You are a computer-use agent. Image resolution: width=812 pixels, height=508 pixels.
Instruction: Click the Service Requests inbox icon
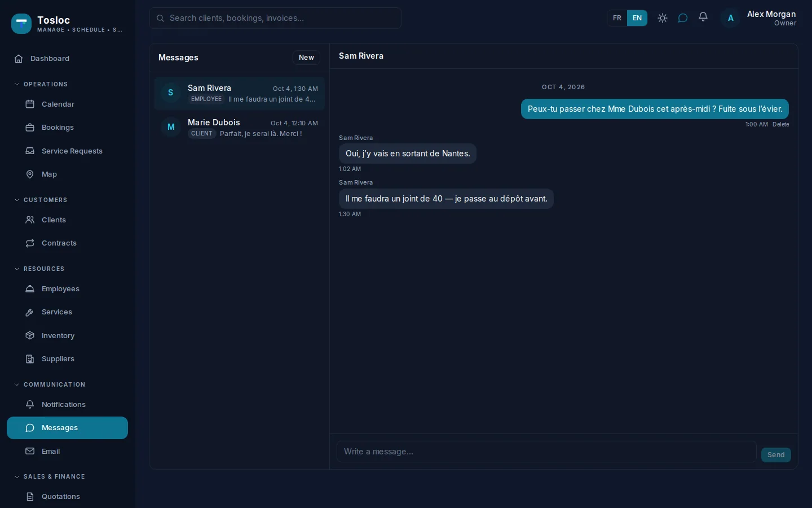pyautogui.click(x=30, y=151)
